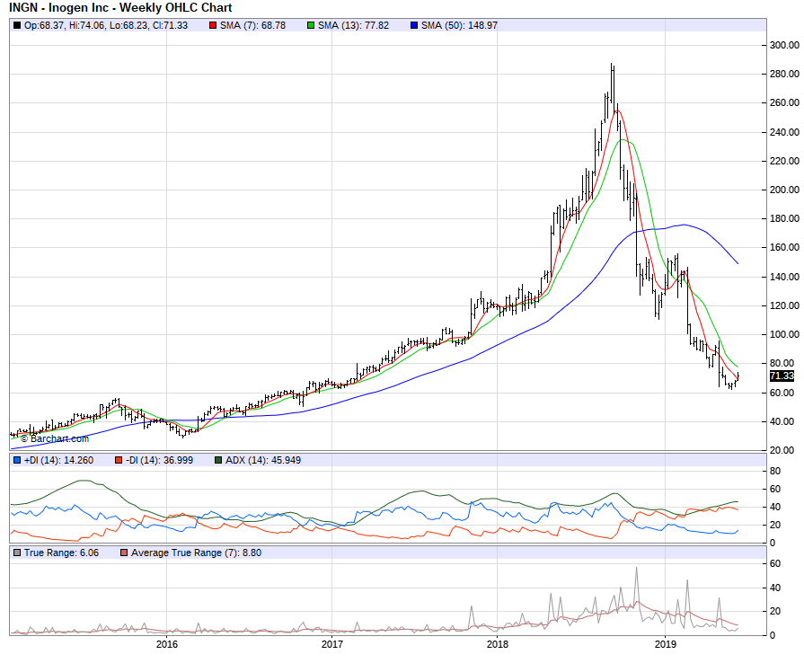The image size is (804, 672).
Task: Click the 180.00 price axis label
Action: pyautogui.click(x=784, y=218)
